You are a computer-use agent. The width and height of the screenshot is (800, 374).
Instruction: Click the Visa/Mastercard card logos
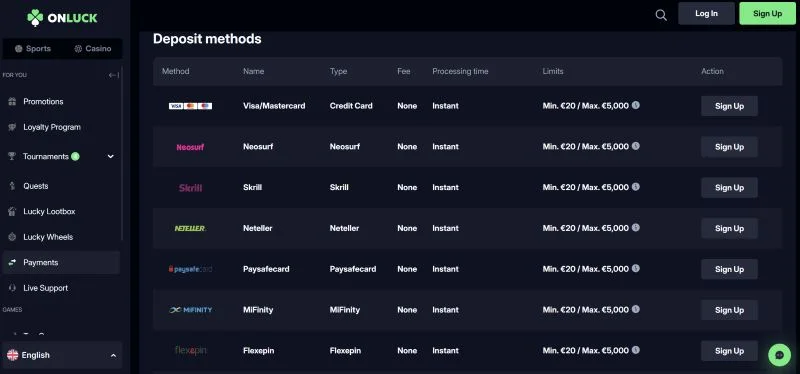click(190, 106)
